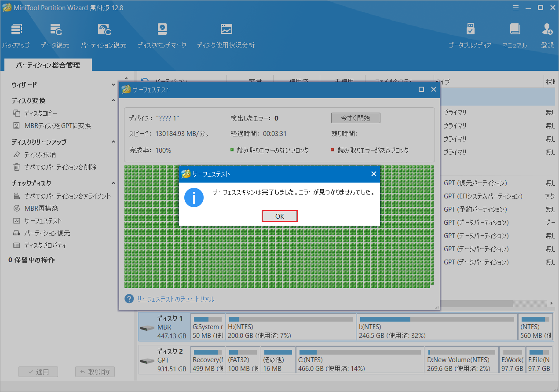Maximize the サーフェステスト dialog window
The width and height of the screenshot is (559, 392).
point(421,89)
